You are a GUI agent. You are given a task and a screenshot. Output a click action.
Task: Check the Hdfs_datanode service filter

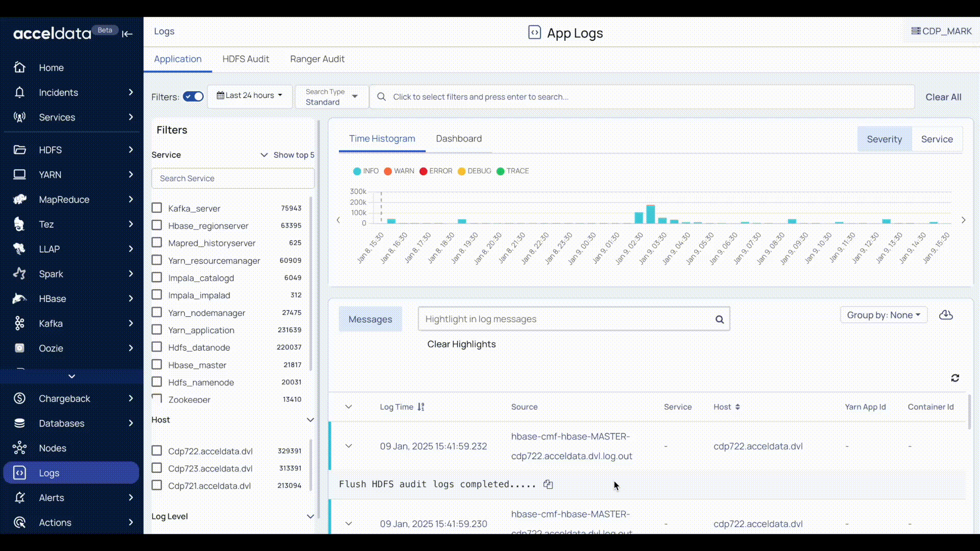(x=157, y=347)
